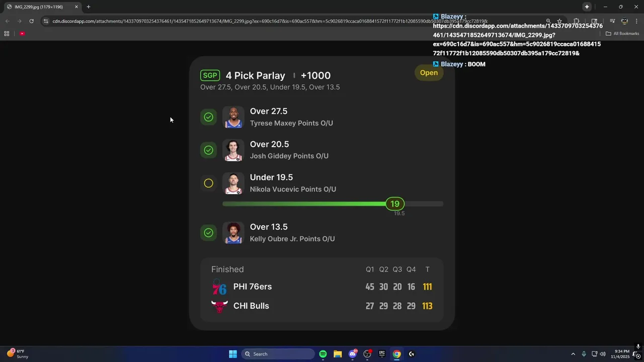Click the '+1000' odds text
The height and width of the screenshot is (362, 644).
click(315, 75)
